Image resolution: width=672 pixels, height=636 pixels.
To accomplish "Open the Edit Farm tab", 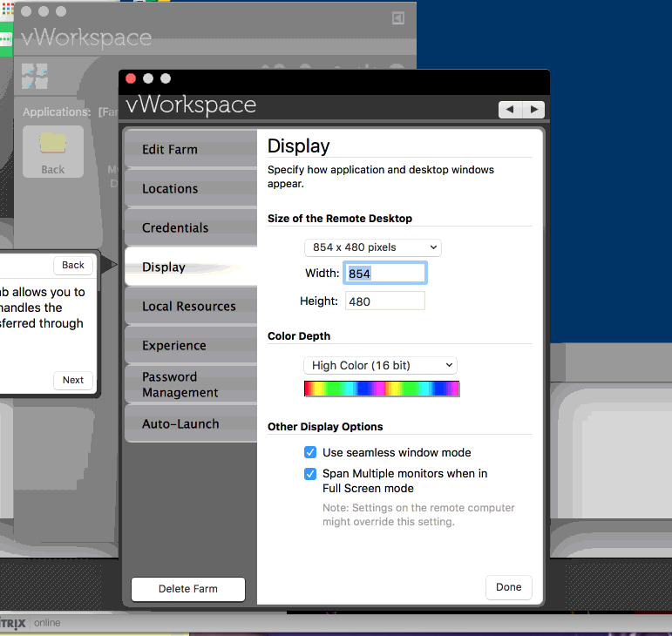I will click(x=191, y=149).
